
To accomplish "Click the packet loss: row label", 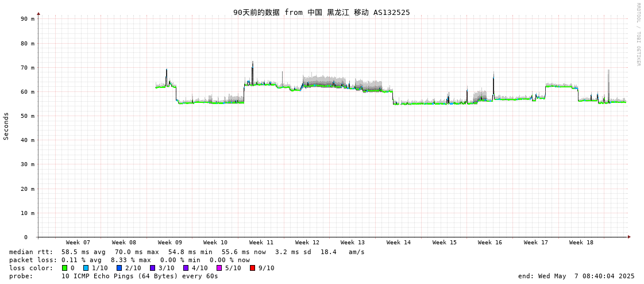I will click(32, 260).
